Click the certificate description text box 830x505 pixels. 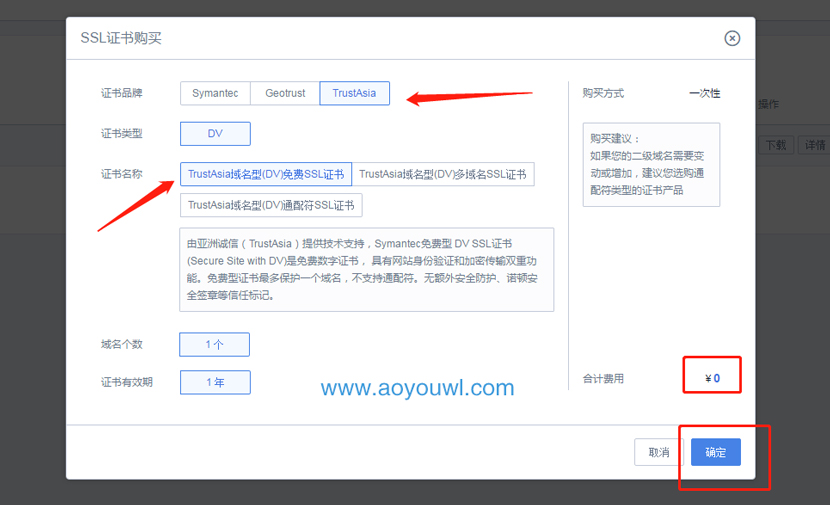[366, 269]
